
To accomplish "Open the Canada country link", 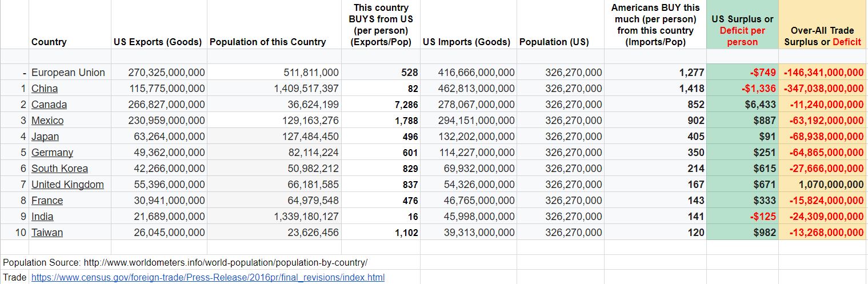I will click(x=49, y=105).
